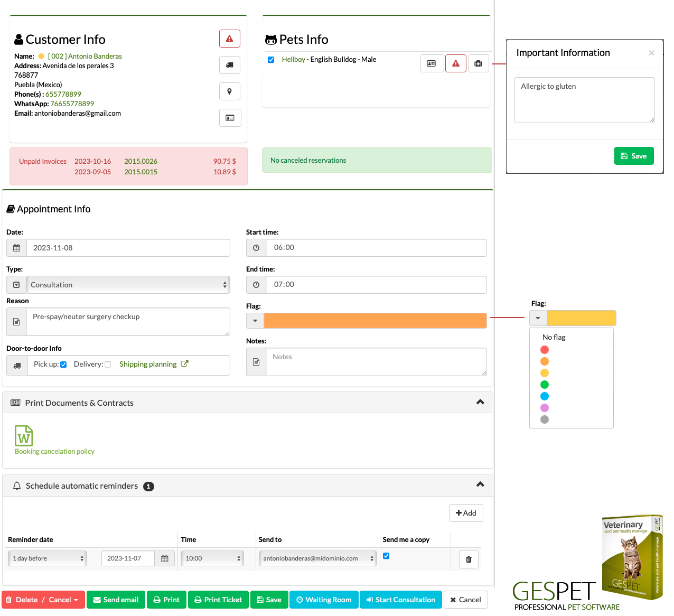Send patient to Waiting Room

324,600
